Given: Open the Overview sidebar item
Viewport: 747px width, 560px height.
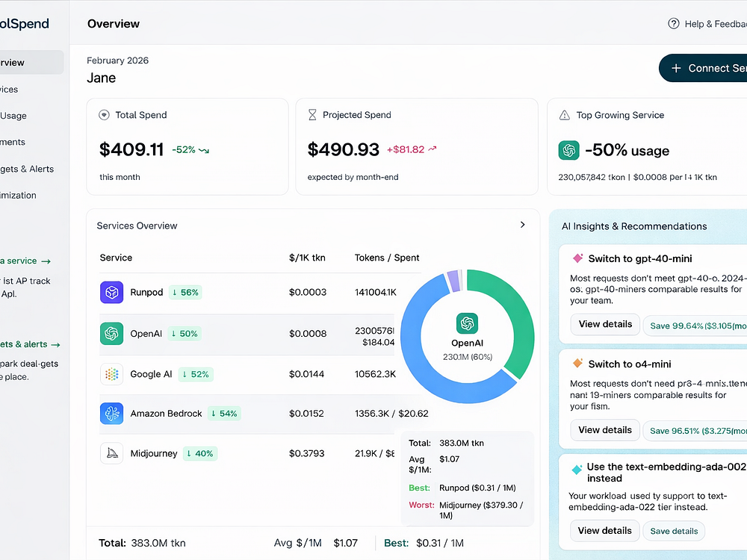Looking at the screenshot, I should click(31, 63).
